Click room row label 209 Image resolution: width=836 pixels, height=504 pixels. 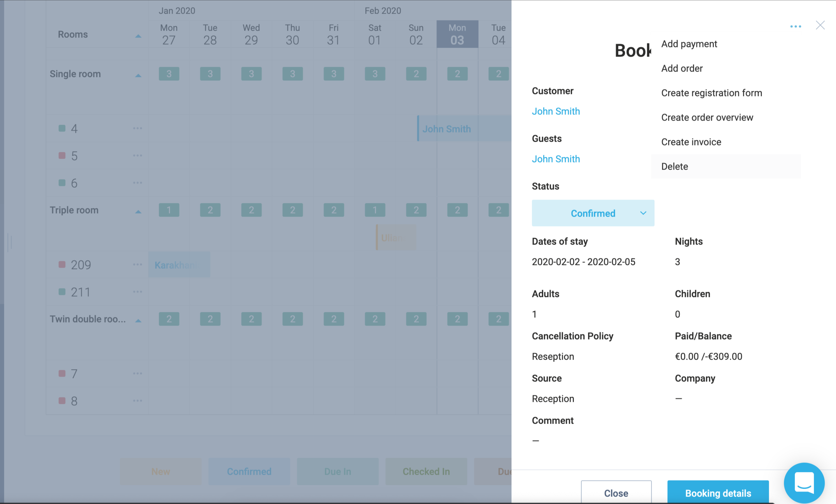point(81,265)
